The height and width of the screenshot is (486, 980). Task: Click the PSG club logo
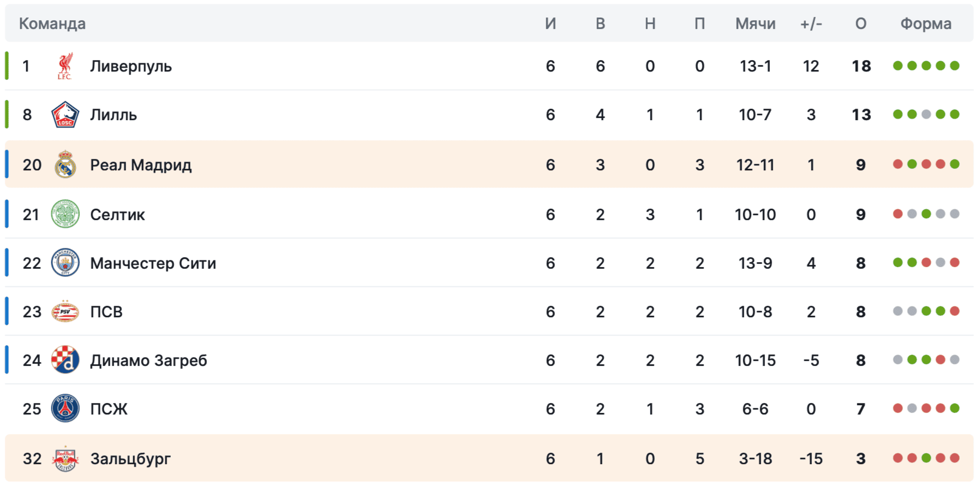pyautogui.click(x=65, y=408)
